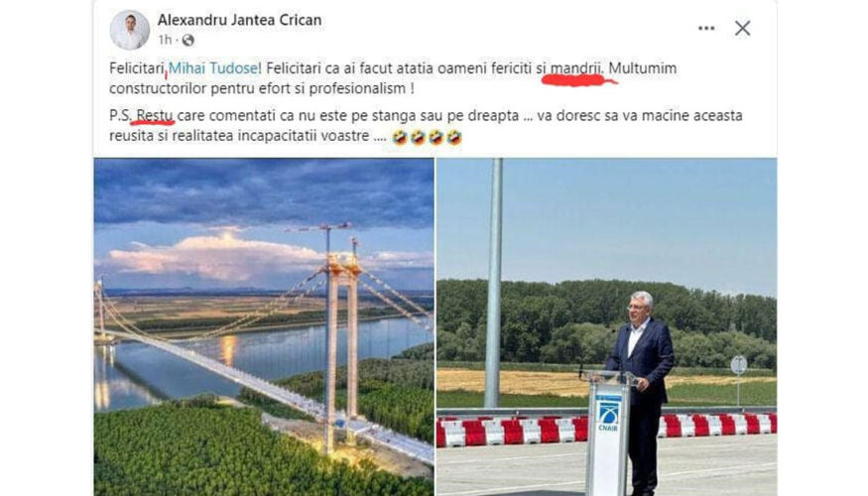Click the globe public-audience icon
The height and width of the screenshot is (496, 868).
click(188, 40)
